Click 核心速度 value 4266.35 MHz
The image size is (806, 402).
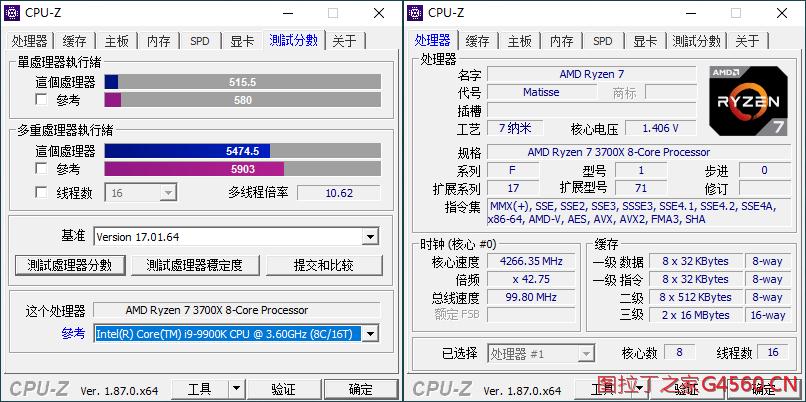(x=531, y=261)
